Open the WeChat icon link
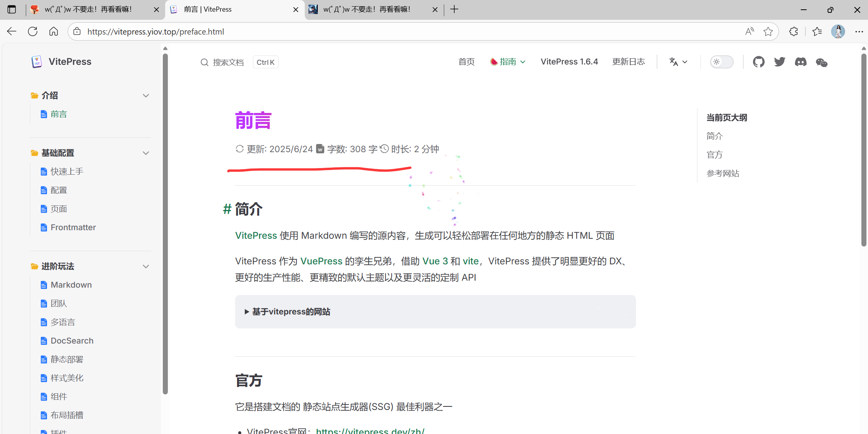868x434 pixels. tap(821, 62)
